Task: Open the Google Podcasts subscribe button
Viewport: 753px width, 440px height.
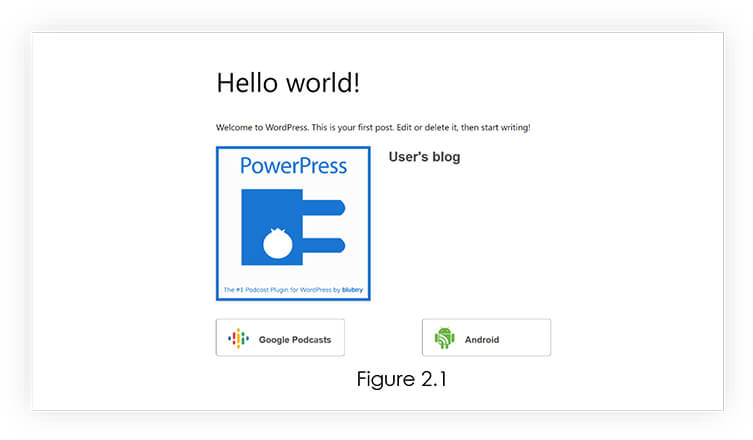Action: click(x=280, y=338)
